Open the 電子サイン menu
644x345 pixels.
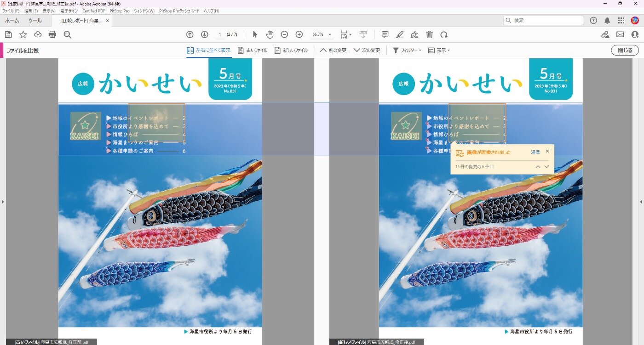[69, 11]
